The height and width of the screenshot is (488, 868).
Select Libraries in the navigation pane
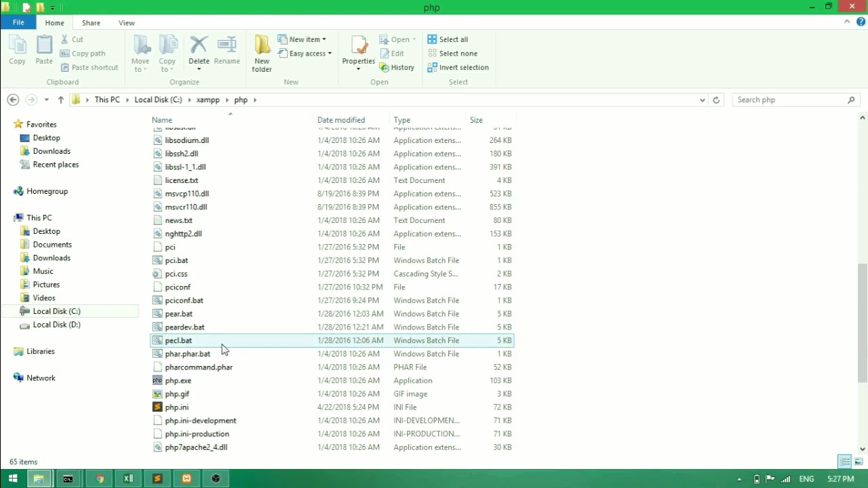click(x=40, y=351)
